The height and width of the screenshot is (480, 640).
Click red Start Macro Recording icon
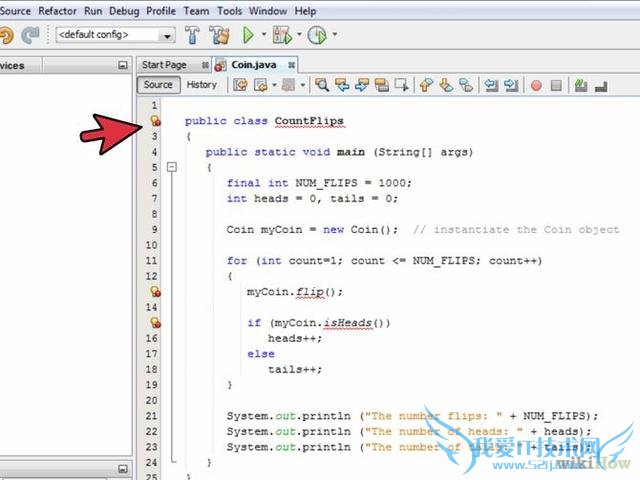(536, 85)
